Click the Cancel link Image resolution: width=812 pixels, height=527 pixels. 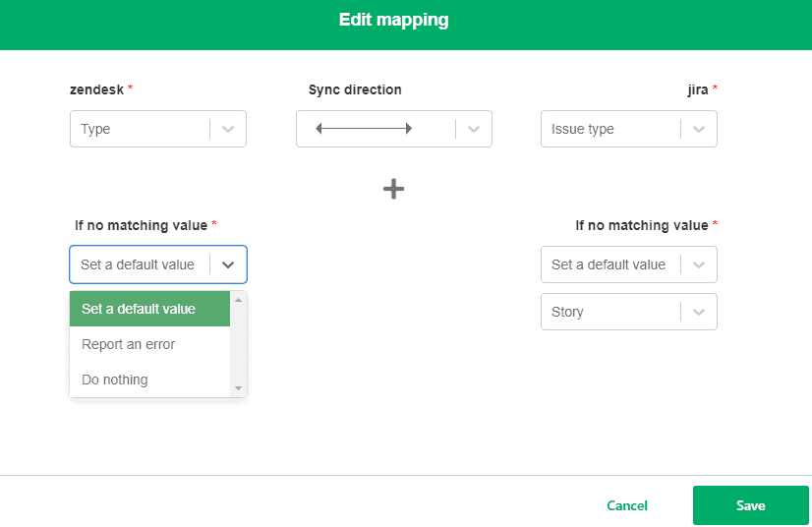tap(626, 505)
